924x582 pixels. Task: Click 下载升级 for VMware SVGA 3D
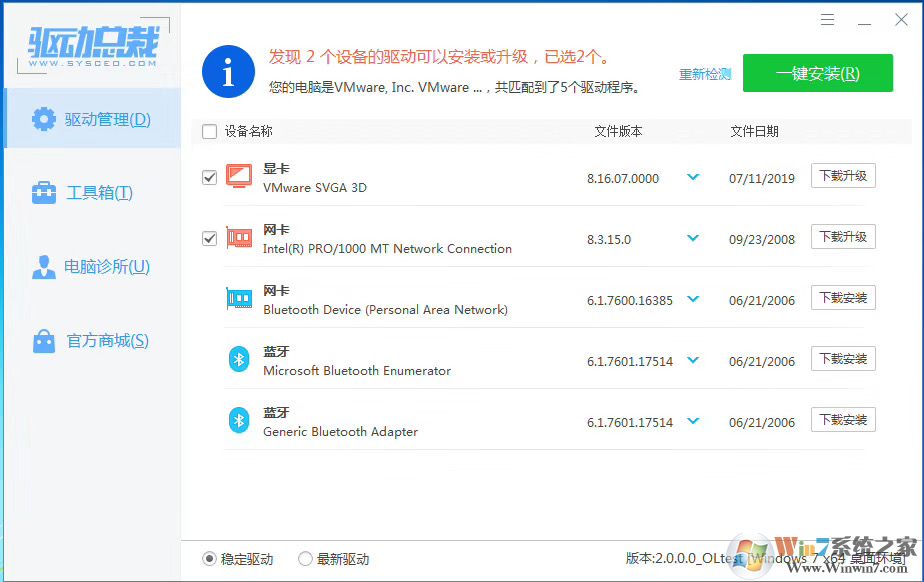842,176
